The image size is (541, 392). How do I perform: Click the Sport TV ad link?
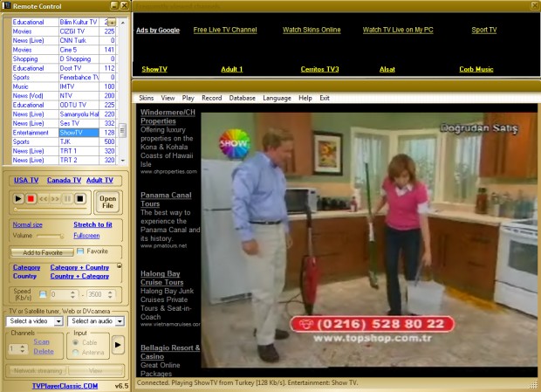pos(484,30)
